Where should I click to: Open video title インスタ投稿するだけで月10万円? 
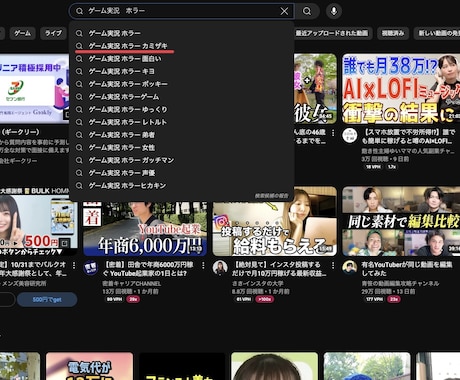coord(279,269)
